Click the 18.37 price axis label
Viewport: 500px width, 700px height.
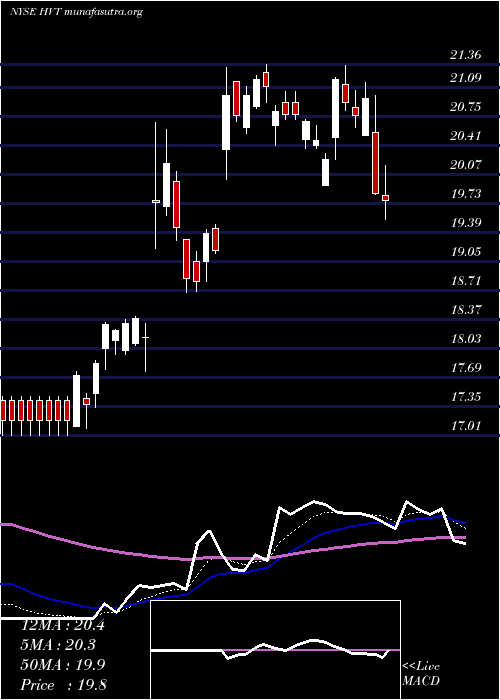[x=466, y=310]
